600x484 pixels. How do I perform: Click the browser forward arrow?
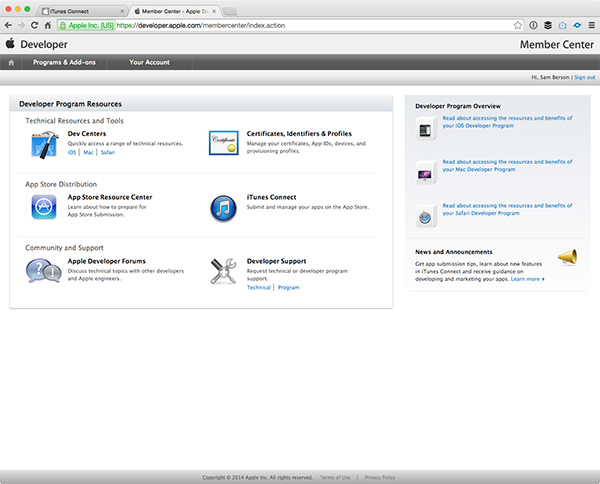pos(21,25)
